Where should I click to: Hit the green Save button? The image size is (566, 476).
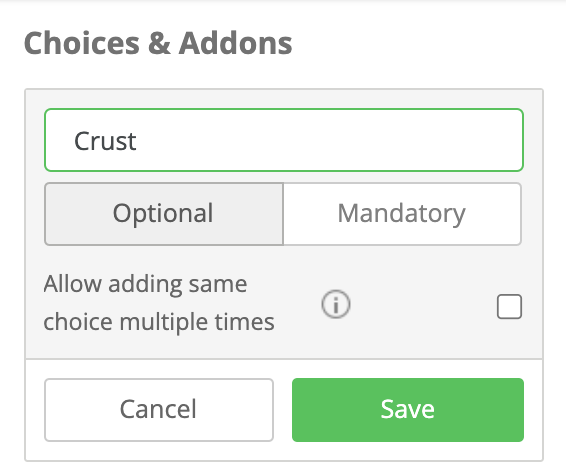pyautogui.click(x=408, y=410)
